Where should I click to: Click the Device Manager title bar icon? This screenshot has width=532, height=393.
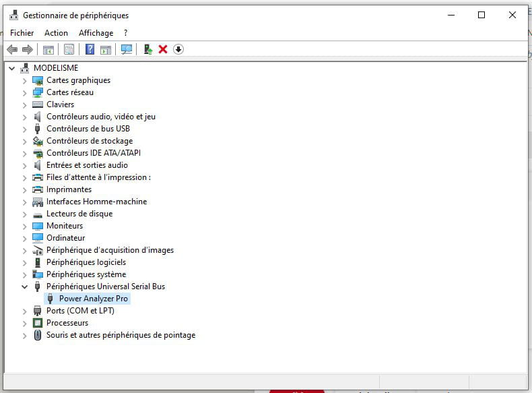[14, 16]
